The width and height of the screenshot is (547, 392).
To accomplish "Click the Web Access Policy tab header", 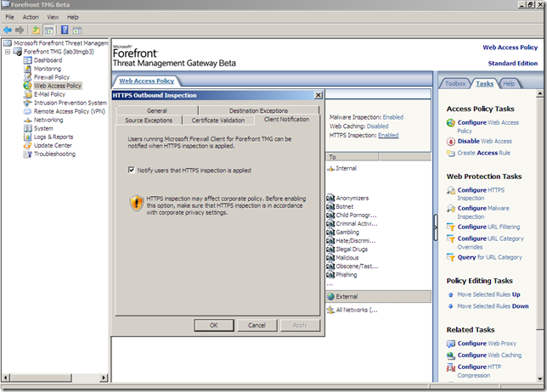I will click(x=146, y=81).
